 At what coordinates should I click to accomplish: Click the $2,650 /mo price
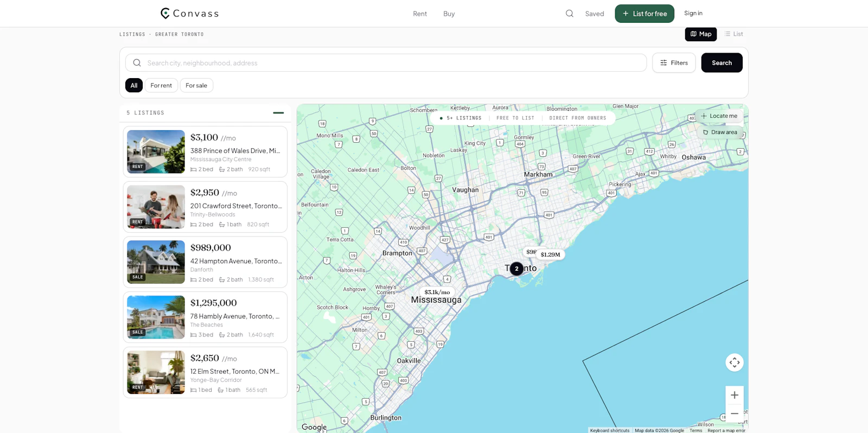click(x=214, y=358)
